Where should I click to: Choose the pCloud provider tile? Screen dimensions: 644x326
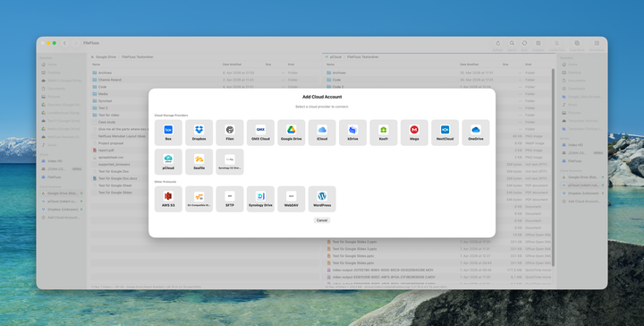coord(168,161)
